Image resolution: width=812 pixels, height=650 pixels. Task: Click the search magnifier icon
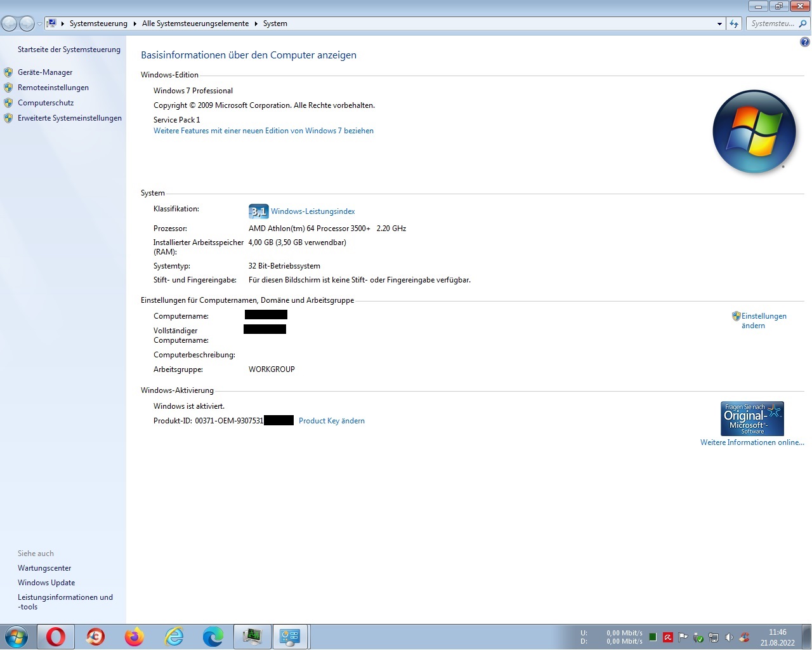tap(802, 23)
